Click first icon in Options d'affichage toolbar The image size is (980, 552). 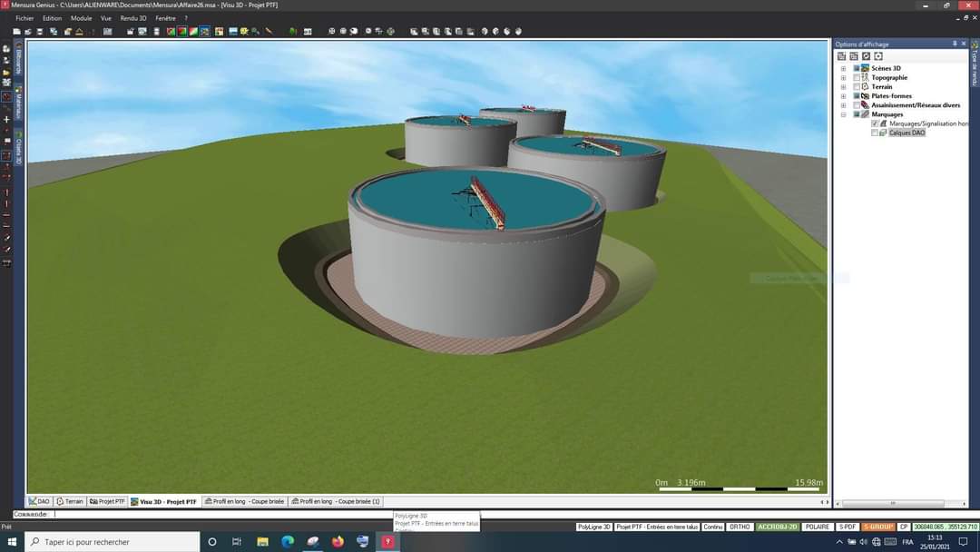[841, 56]
